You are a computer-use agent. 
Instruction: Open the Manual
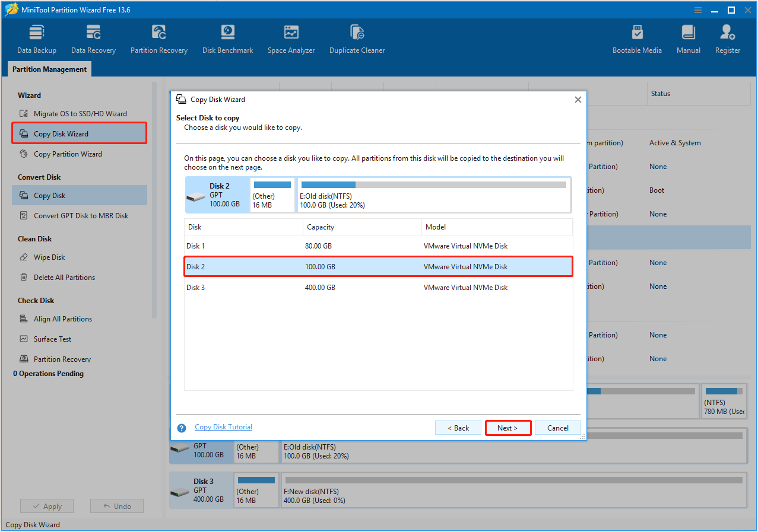tap(689, 39)
